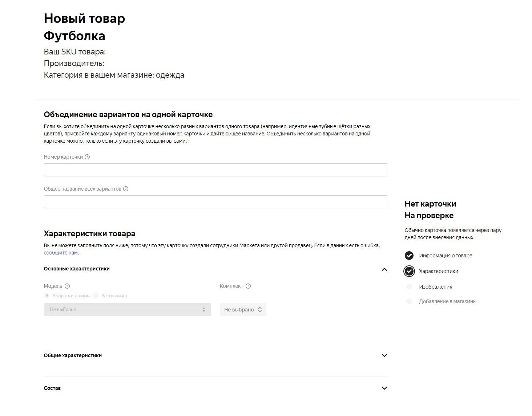Click the Информация о товаре checkmark icon

[409, 256]
